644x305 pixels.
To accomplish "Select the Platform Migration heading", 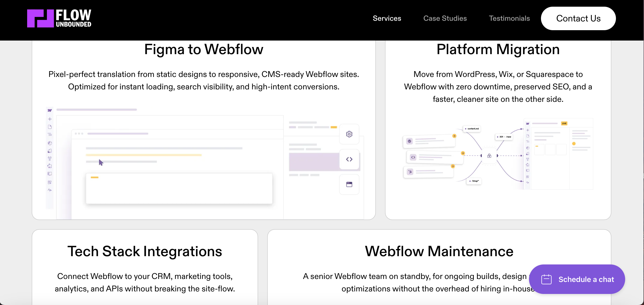I will pos(498,49).
